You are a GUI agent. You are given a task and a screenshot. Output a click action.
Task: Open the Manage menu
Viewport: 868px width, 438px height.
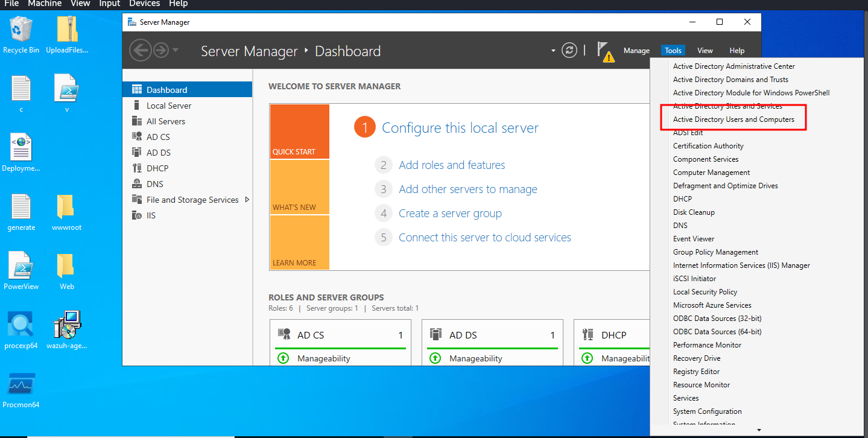coord(636,51)
